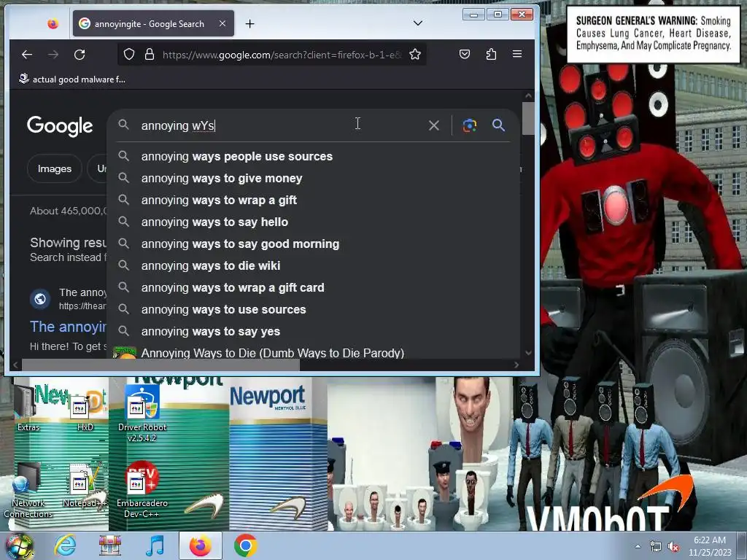The image size is (747, 560).
Task: Open the 'actual good malware f...' bookmark
Action: click(72, 79)
